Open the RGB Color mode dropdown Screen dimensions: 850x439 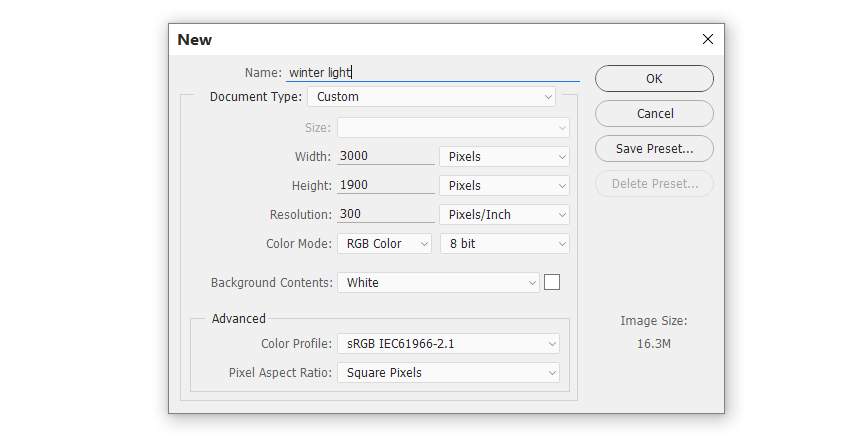(x=384, y=244)
